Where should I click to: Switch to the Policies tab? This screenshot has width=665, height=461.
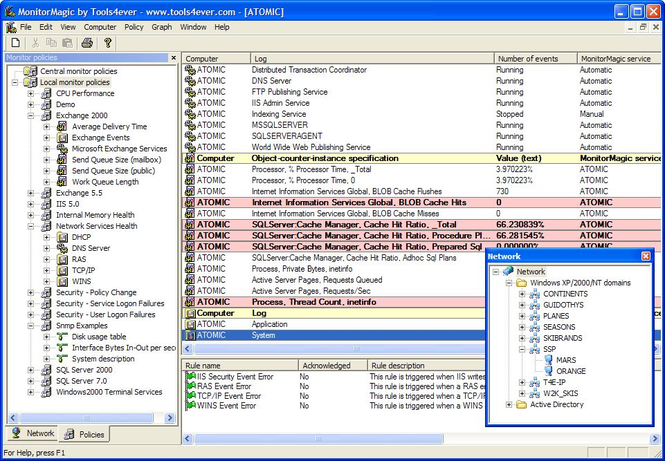point(84,434)
